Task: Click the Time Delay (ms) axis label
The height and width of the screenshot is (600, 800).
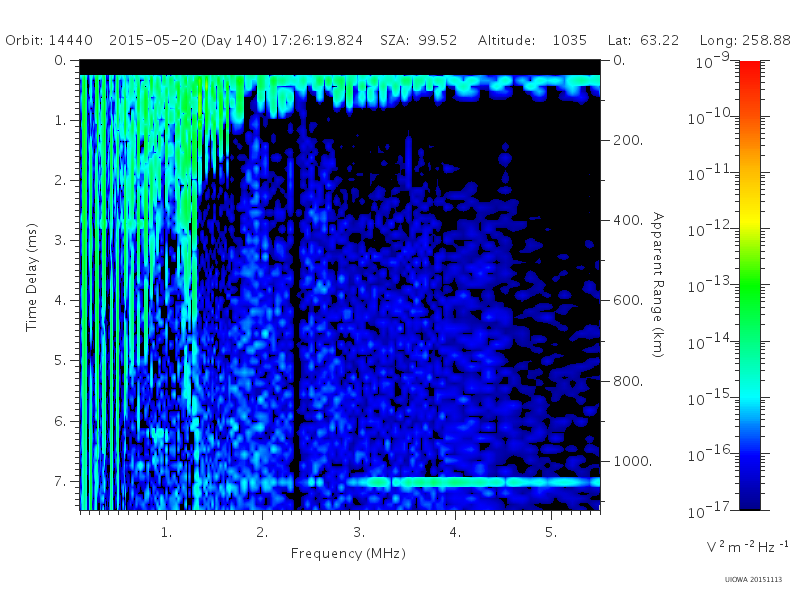Action: click(x=32, y=277)
